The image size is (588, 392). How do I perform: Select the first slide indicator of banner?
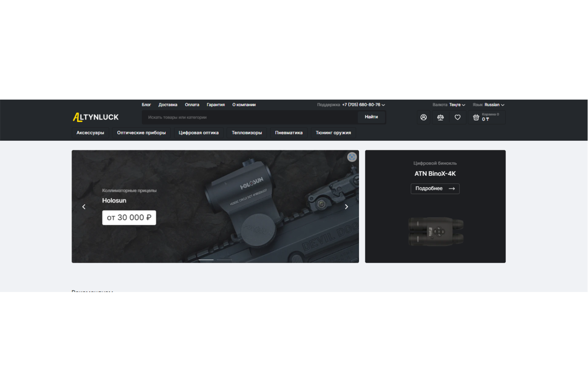206,260
